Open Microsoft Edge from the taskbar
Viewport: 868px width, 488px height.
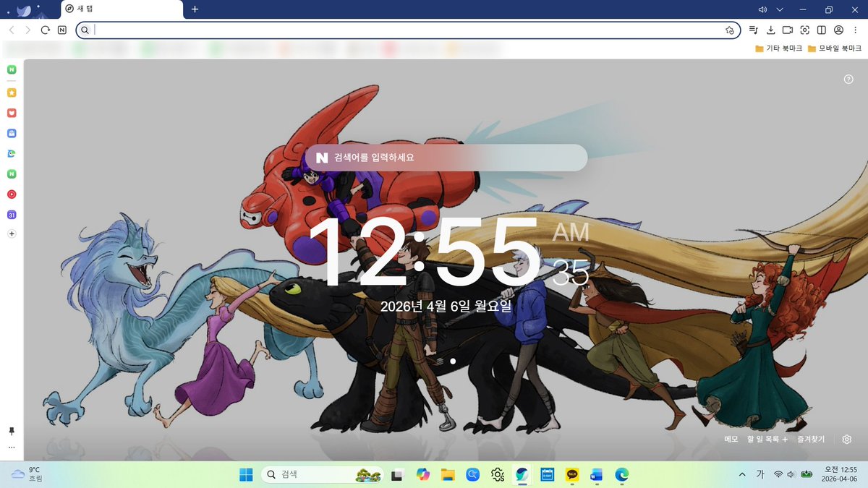(622, 474)
